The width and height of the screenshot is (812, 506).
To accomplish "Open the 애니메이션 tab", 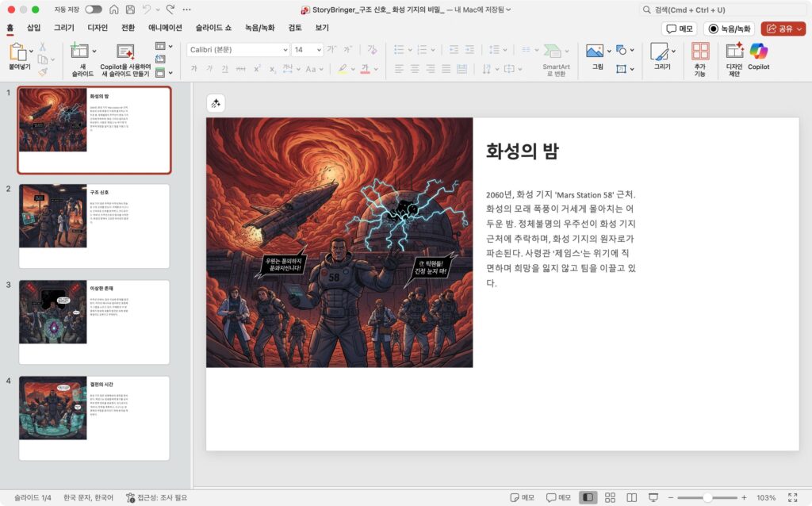I will pos(165,28).
